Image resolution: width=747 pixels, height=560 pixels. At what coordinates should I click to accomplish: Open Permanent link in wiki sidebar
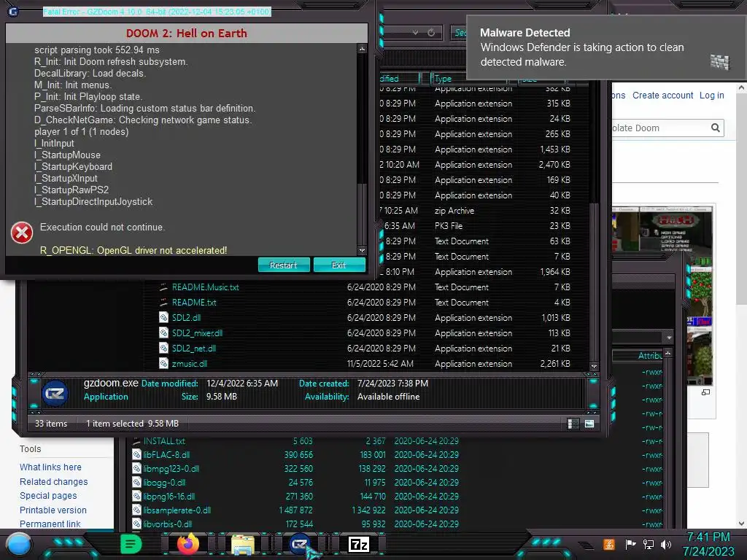[50, 524]
